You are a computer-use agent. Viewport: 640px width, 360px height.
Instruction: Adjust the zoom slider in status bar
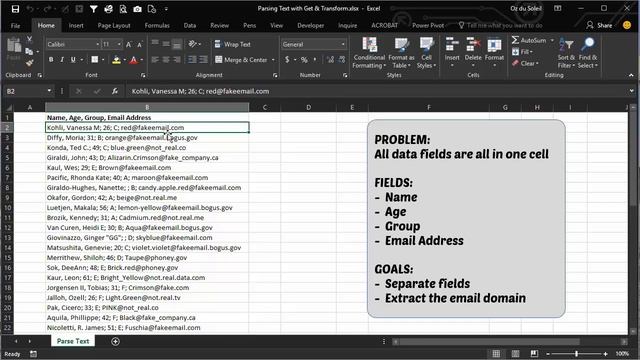click(x=576, y=353)
